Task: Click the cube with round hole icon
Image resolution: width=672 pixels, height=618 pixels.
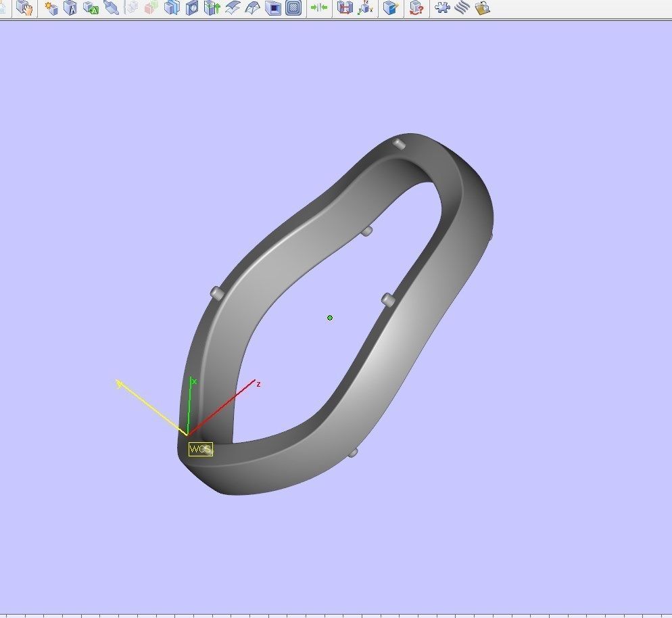Action: [192, 7]
